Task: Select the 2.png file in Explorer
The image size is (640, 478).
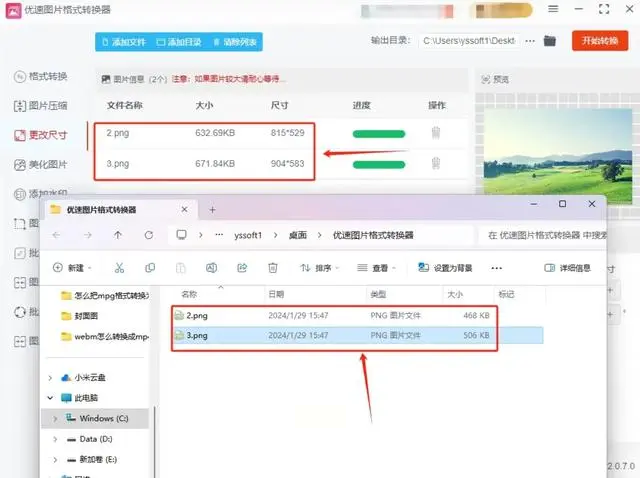Action: tap(197, 316)
